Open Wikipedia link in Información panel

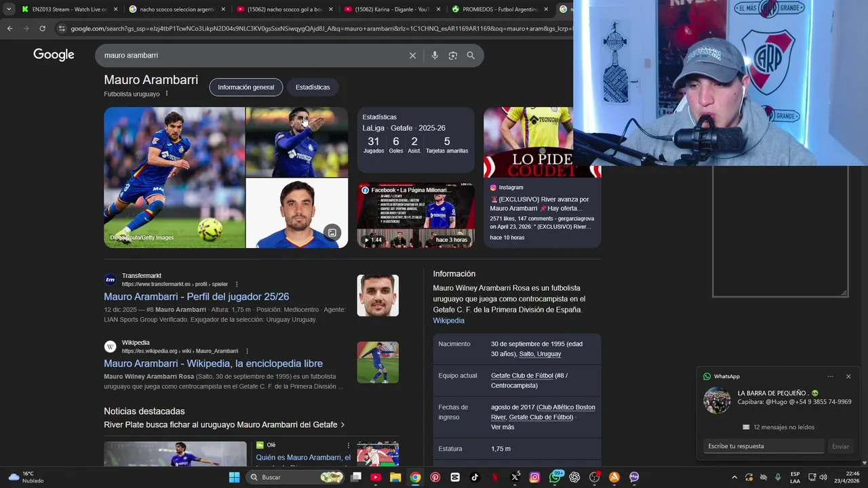[449, 321]
